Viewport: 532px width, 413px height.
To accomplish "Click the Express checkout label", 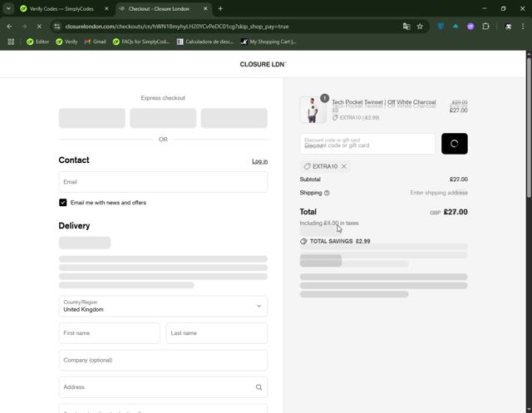I will click(x=163, y=98).
